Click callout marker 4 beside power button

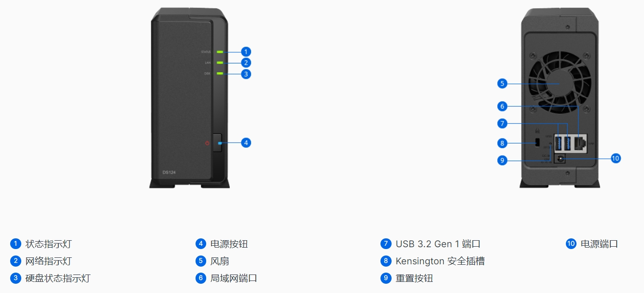tap(246, 143)
